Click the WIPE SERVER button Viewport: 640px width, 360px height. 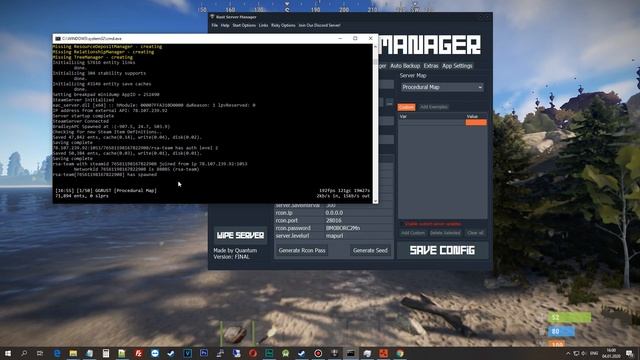240,236
